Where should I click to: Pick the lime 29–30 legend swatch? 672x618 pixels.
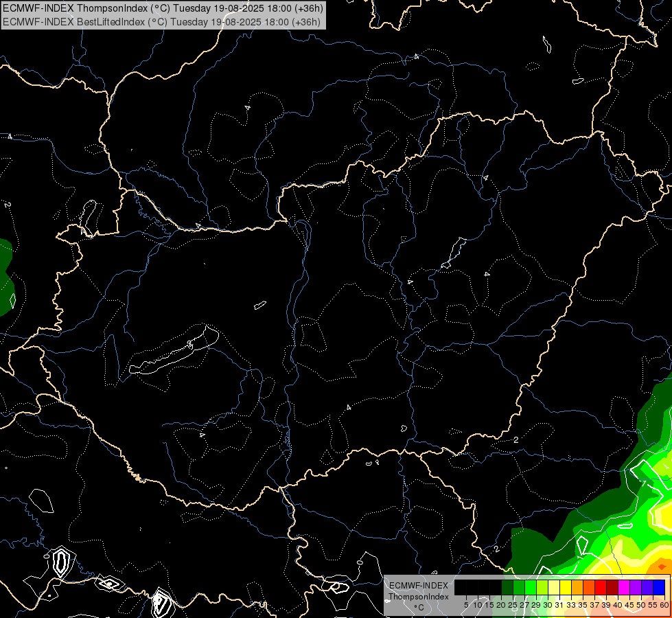542,587
